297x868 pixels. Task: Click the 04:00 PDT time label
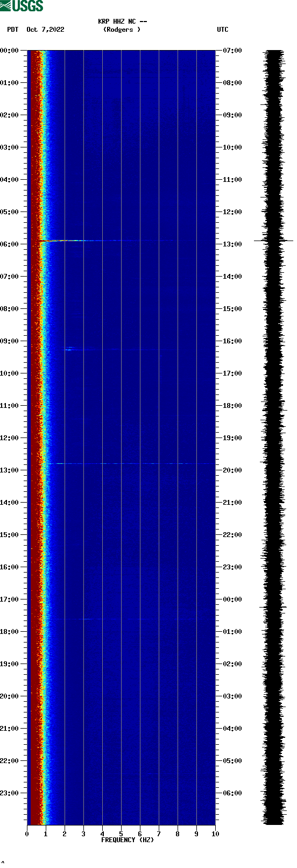click(x=10, y=180)
